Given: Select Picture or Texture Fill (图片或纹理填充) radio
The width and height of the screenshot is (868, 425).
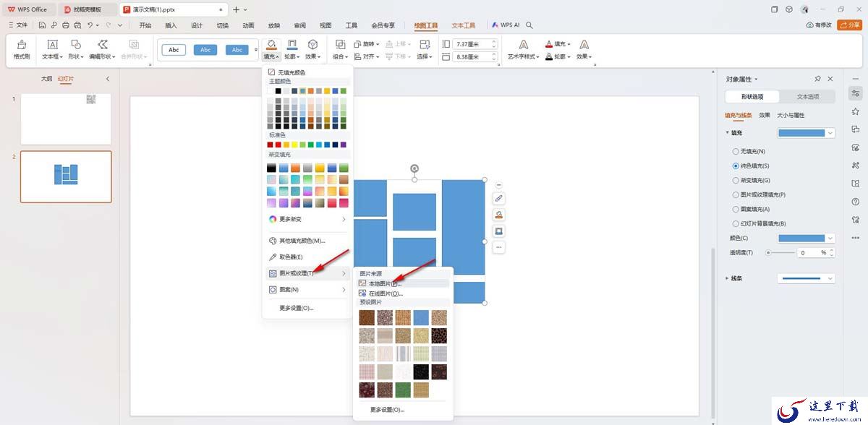Looking at the screenshot, I should coord(736,194).
